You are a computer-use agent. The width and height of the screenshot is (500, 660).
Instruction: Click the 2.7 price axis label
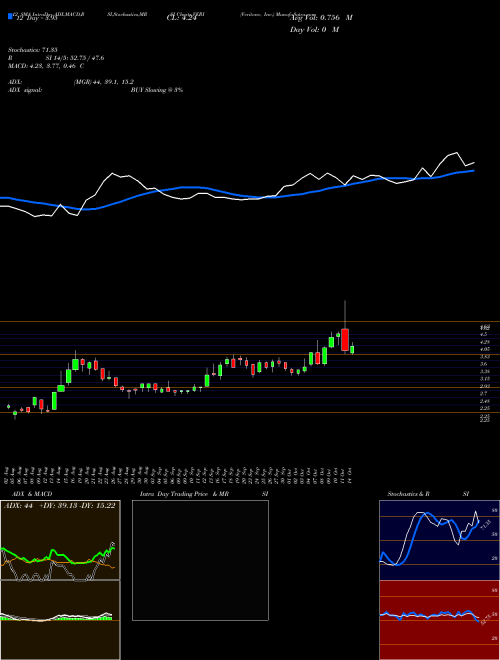coord(484,393)
